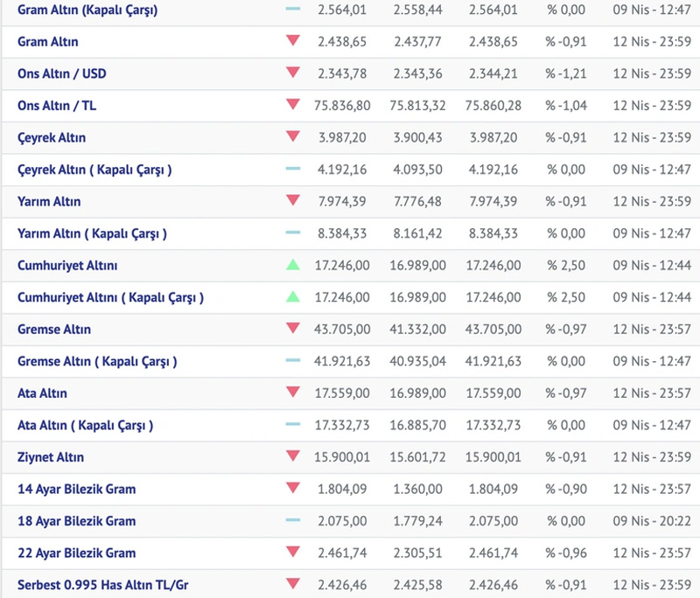Click the neutral dash icon for Ata Altın ( Kapalı Çarşı )
Screen dimensions: 700x598
pos(292,425)
